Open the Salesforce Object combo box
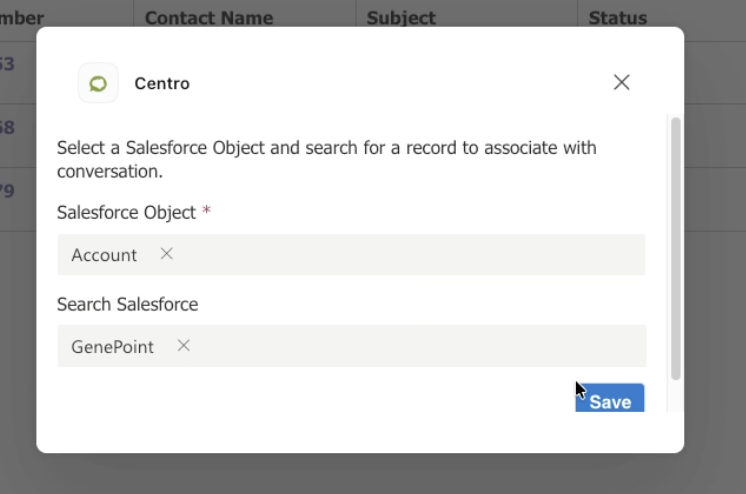 pos(351,255)
